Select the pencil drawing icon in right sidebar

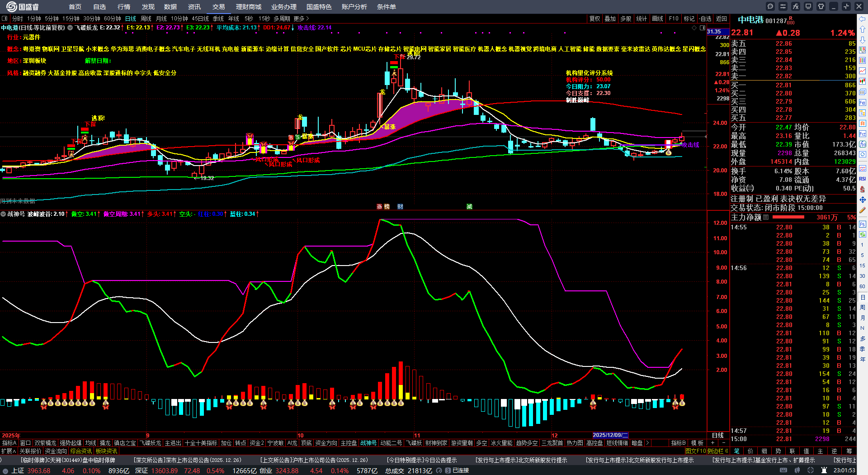[863, 210]
